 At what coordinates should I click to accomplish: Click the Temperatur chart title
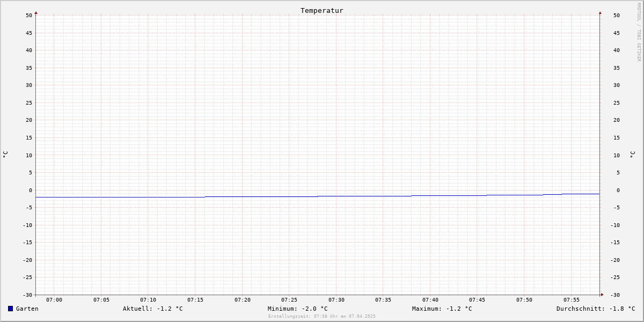click(x=322, y=10)
